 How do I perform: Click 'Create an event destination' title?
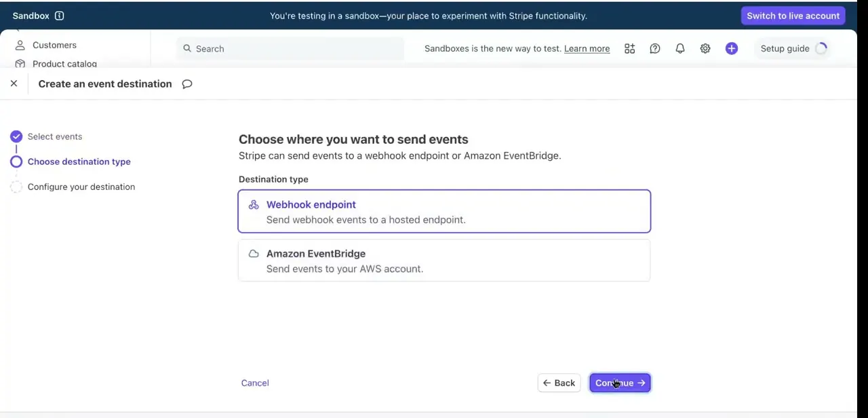[105, 83]
